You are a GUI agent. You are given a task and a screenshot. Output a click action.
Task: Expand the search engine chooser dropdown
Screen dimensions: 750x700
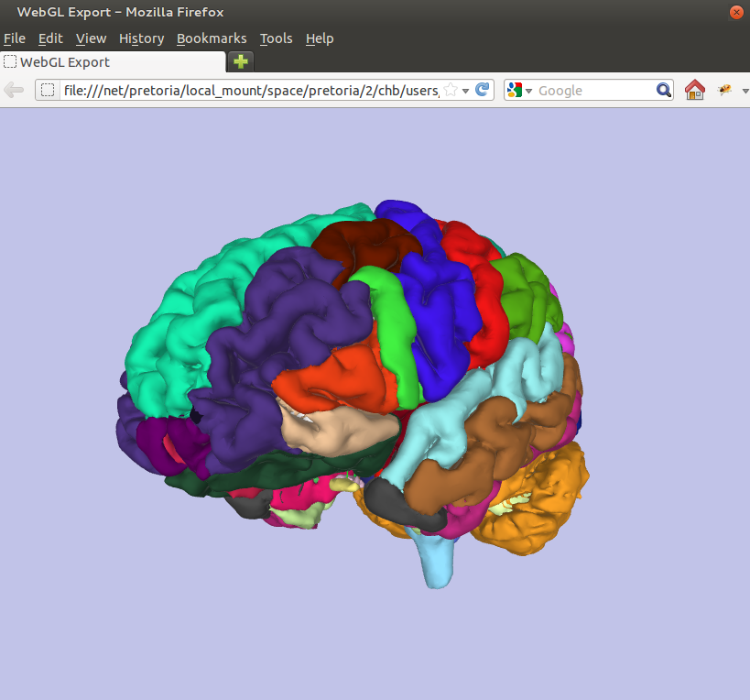coord(528,91)
